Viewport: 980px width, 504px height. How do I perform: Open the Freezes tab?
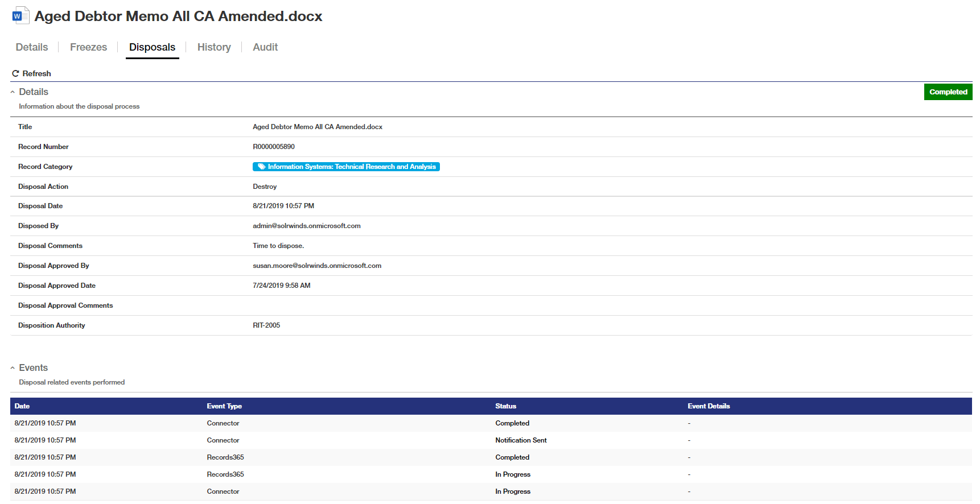pos(88,47)
